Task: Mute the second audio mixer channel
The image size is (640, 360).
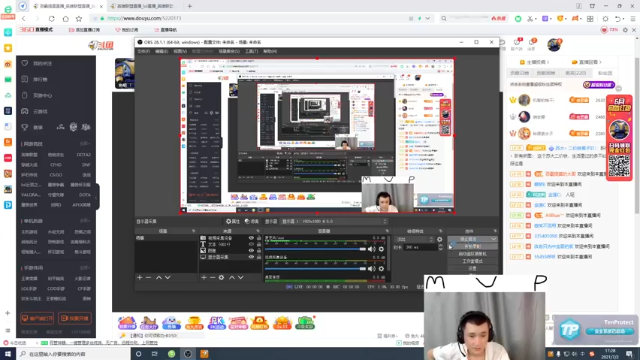Action: coord(371,269)
